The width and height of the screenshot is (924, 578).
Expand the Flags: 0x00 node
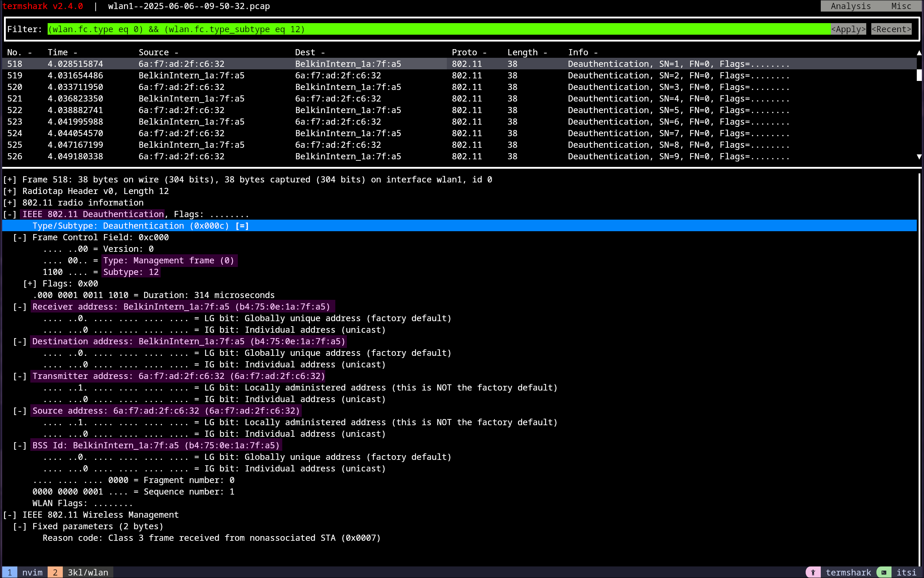(30, 284)
